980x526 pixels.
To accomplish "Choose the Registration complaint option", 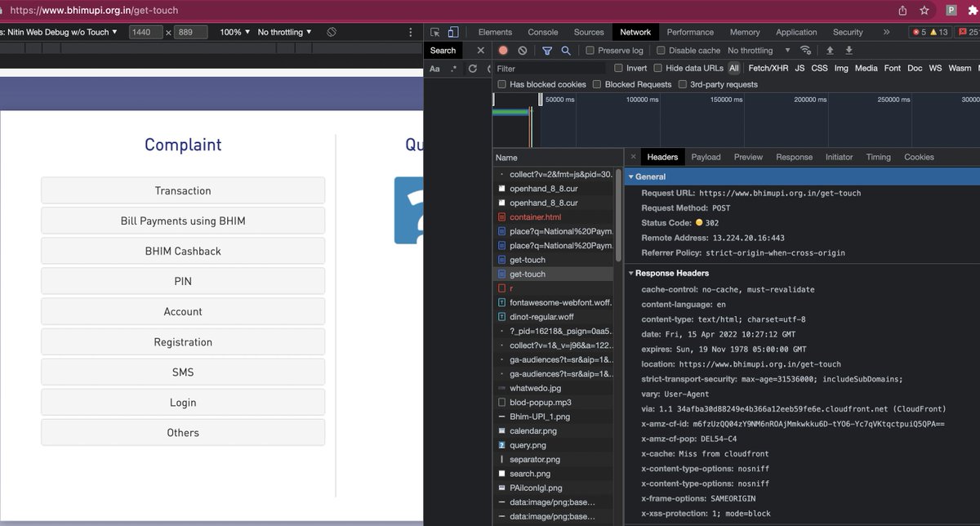I will 183,342.
